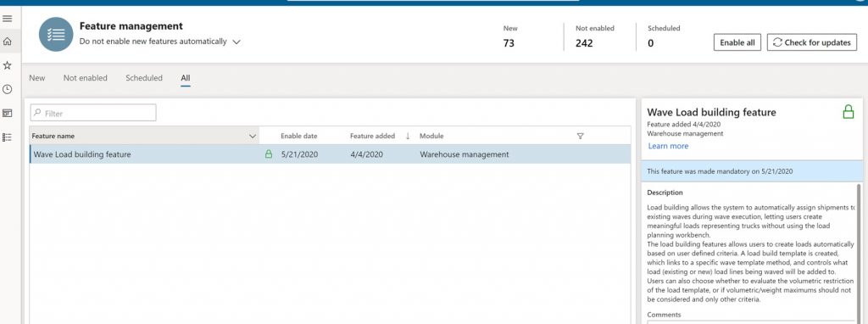This screenshot has width=868, height=324.
Task: Select the Wave Load building feature row
Action: 330,154
